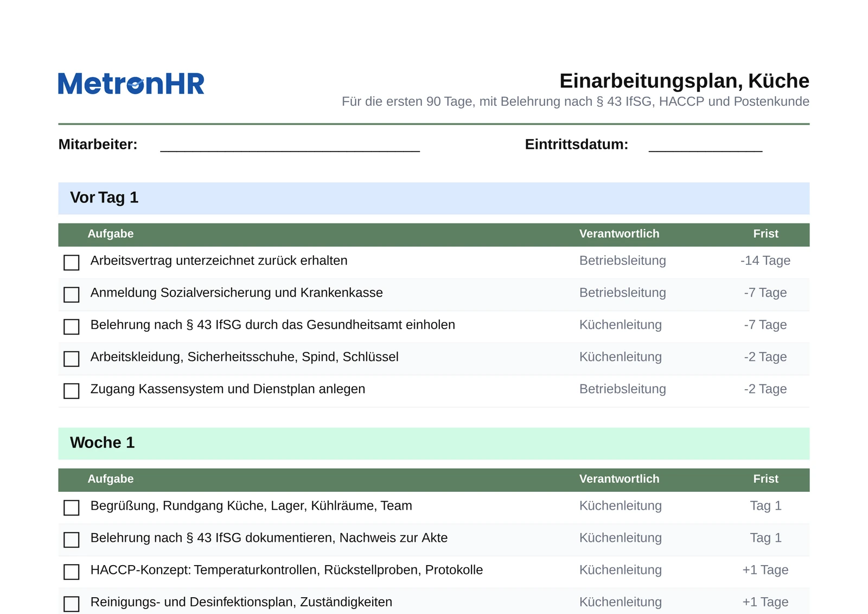Click Küchenleitung in the Reinigungs- und Desinfektionsplan row
The height and width of the screenshot is (614, 868).
coord(621,602)
